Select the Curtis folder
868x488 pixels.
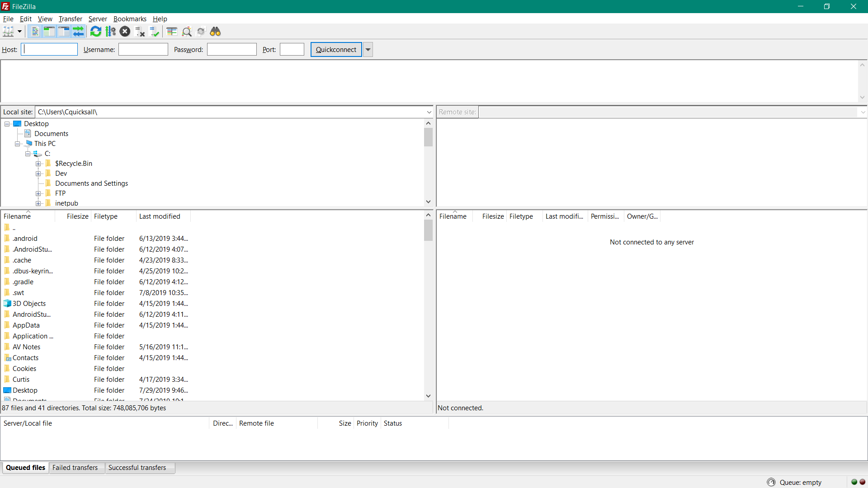pos(21,380)
